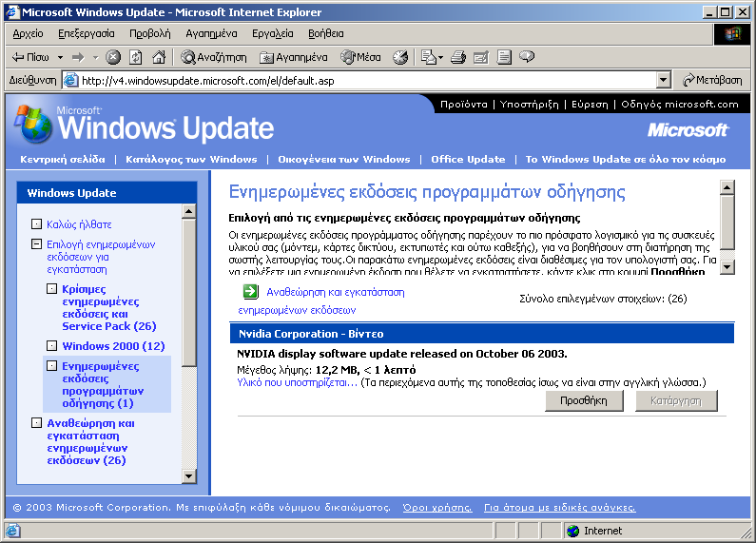
Task: Open the Όροι χρήσης footer link
Action: 437,507
